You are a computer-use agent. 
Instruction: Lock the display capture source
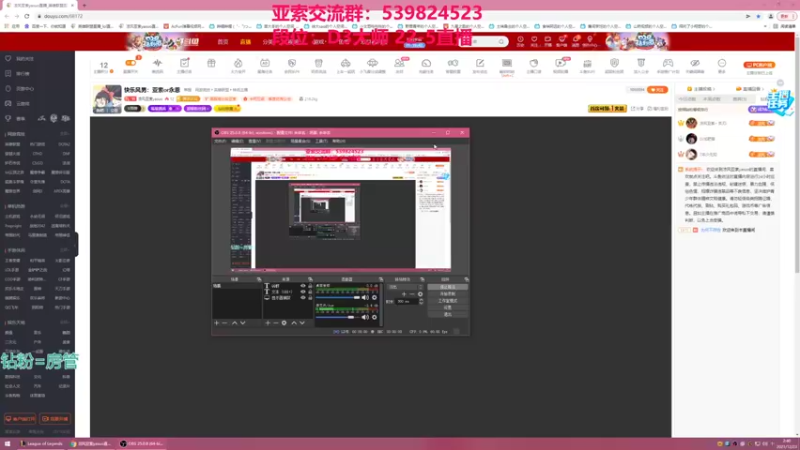[x=310, y=297]
